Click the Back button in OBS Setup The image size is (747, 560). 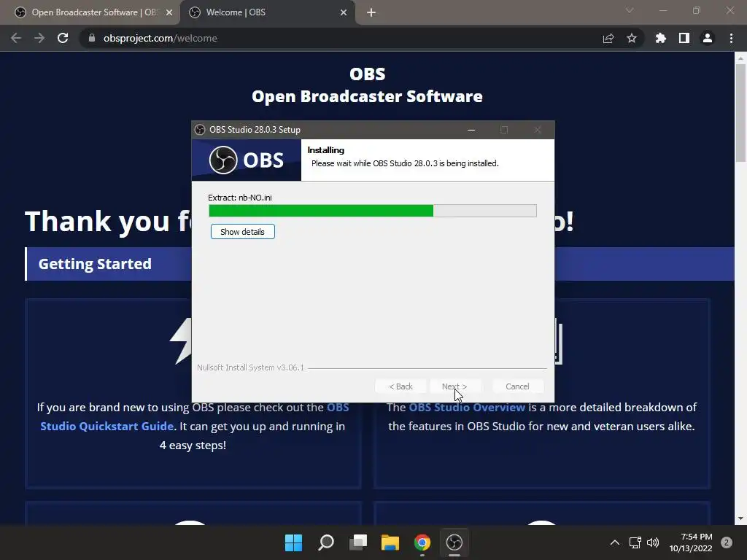coord(400,386)
